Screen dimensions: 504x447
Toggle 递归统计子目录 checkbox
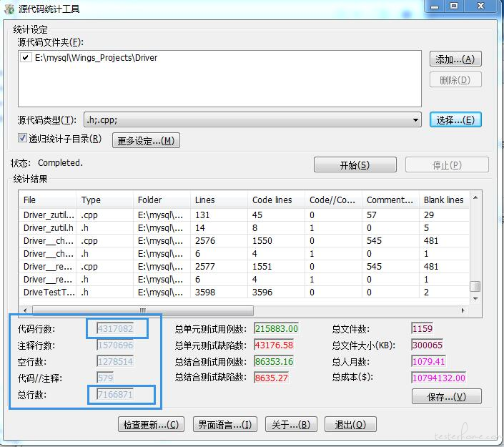pos(22,138)
